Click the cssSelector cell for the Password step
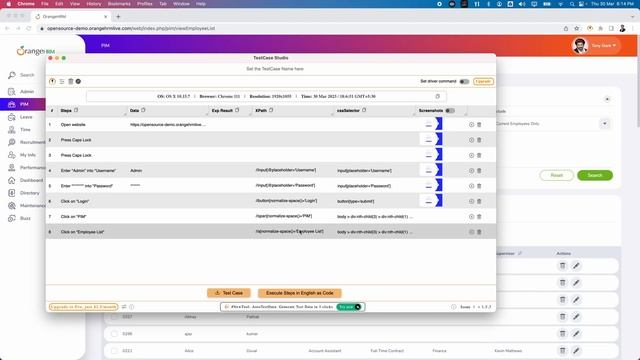This screenshot has height=360, width=640. (x=364, y=186)
